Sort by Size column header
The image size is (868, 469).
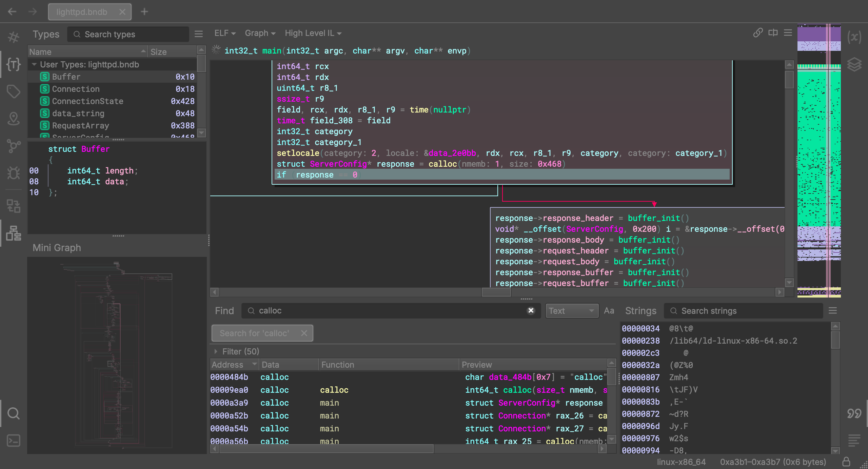coord(173,52)
